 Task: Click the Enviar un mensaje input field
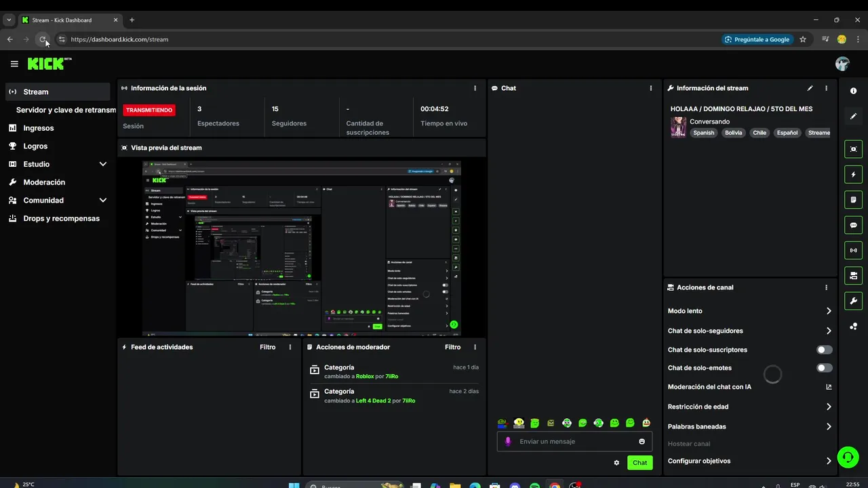(x=574, y=442)
